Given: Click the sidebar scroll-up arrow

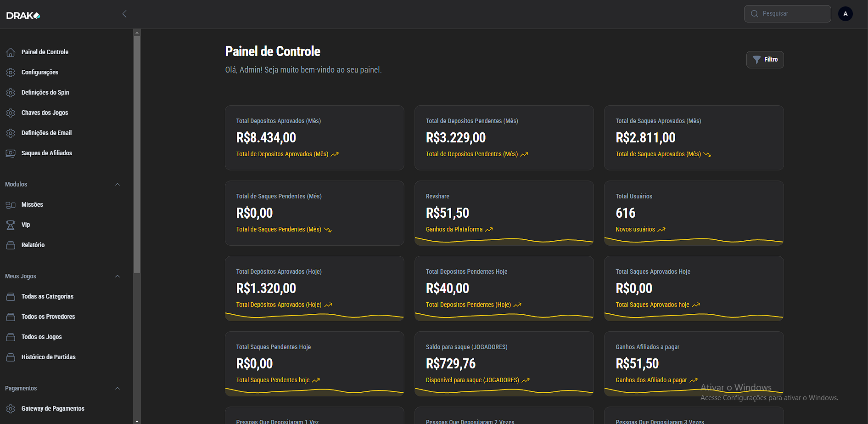Looking at the screenshot, I should [137, 33].
